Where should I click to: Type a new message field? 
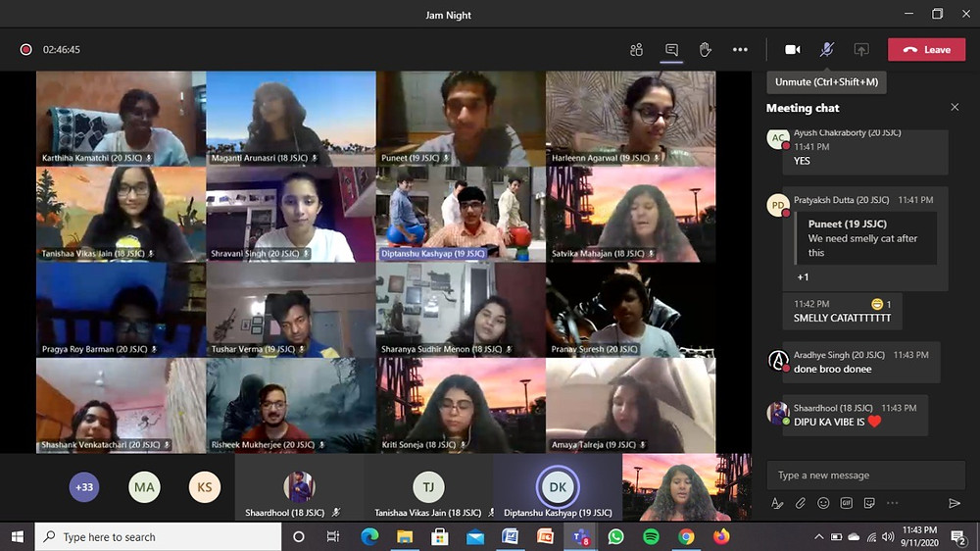pos(865,476)
